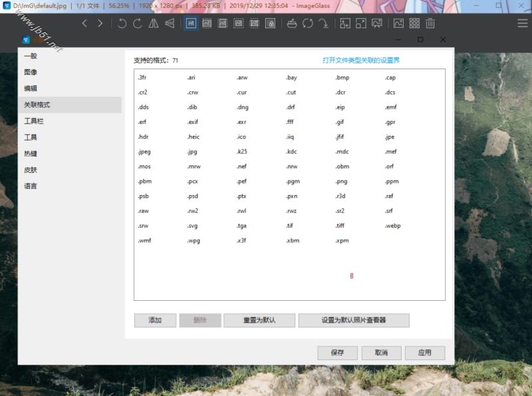Select the 关联格式 settings tab
Viewport: 532px width, 396px height.
click(x=70, y=105)
